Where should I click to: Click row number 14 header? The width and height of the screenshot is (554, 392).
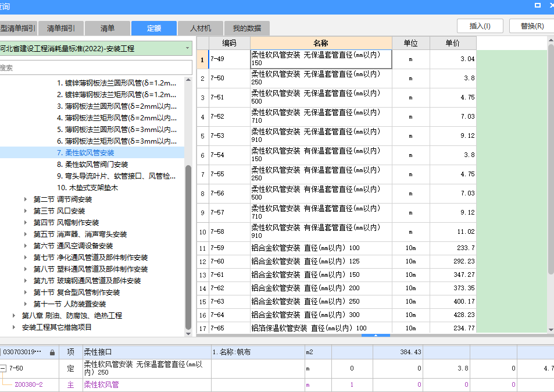(x=203, y=288)
